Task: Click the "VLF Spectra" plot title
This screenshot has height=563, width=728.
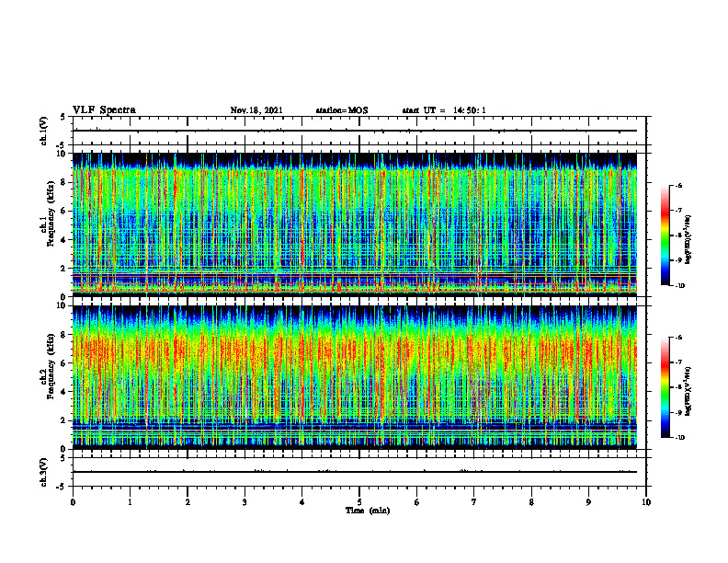Action: (x=104, y=110)
